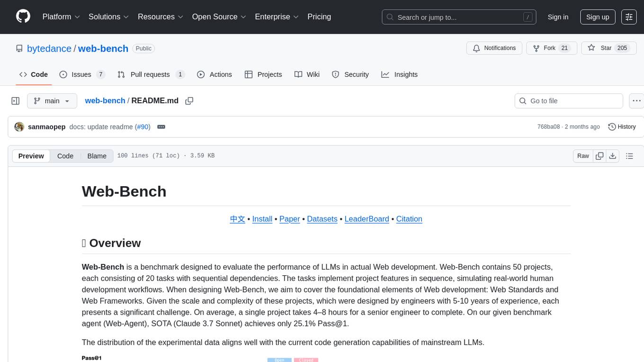Switch to the Issues tab
This screenshot has width=644, height=362.
click(x=82, y=74)
